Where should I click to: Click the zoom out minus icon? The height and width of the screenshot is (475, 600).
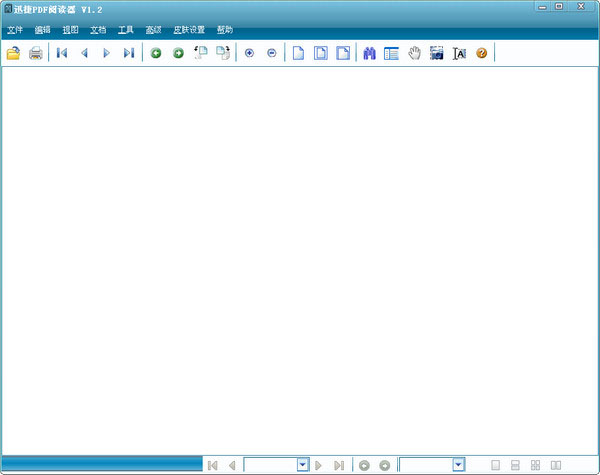pos(271,53)
